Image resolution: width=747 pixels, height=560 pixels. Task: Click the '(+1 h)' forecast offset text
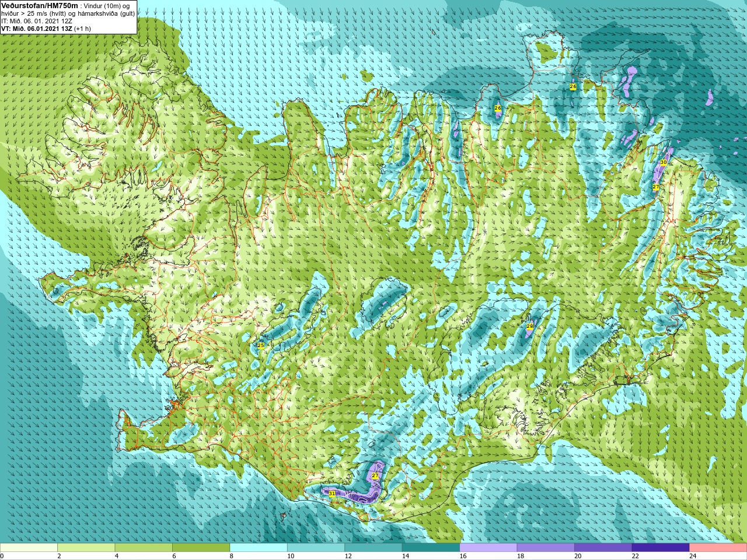tap(82, 28)
